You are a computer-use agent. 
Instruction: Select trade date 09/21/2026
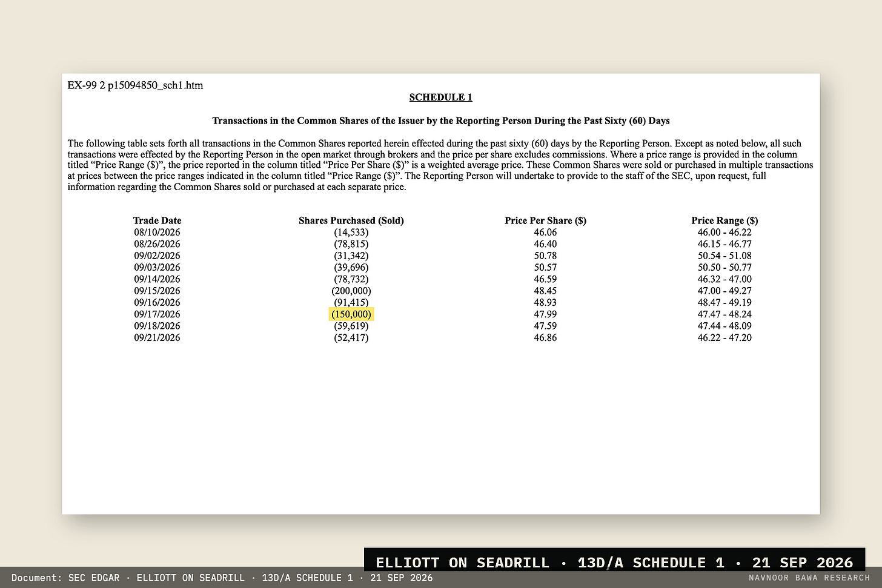click(x=157, y=338)
